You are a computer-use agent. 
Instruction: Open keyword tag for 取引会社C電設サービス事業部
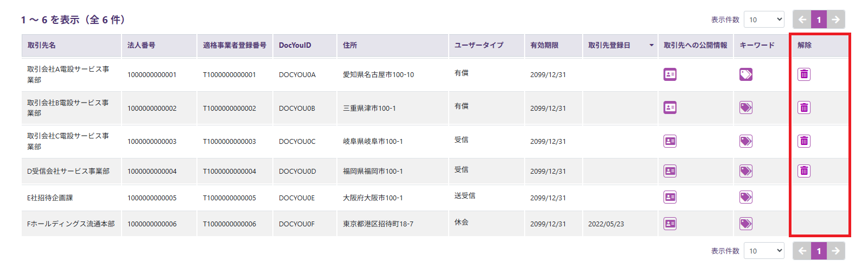[x=746, y=141]
